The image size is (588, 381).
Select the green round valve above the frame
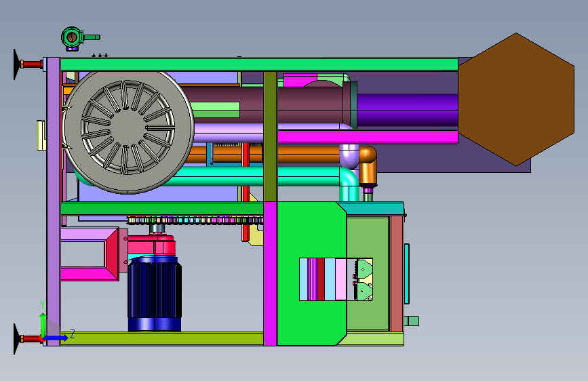click(x=72, y=37)
